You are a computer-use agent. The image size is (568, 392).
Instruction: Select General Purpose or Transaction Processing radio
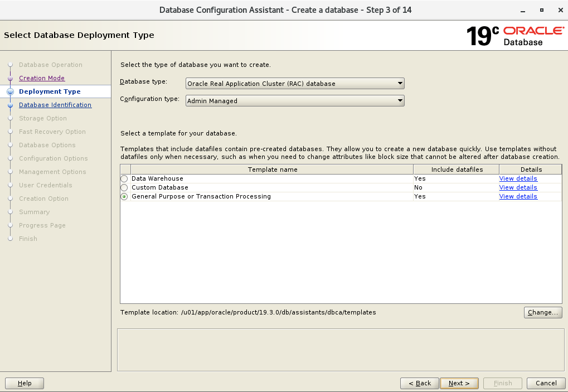(x=124, y=196)
